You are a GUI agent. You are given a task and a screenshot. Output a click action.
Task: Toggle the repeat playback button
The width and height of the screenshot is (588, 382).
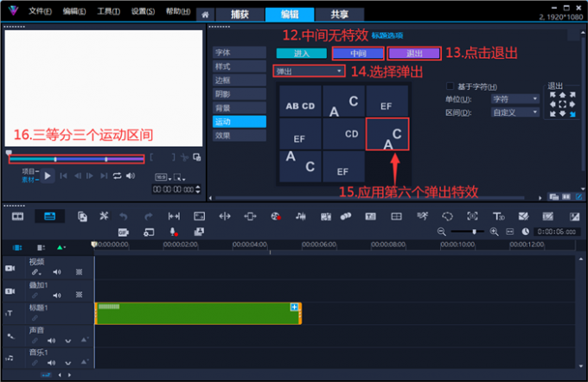[x=118, y=175]
